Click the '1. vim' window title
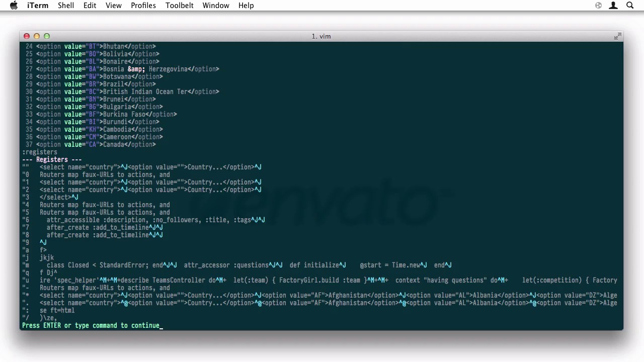The image size is (644, 362). pos(321,36)
